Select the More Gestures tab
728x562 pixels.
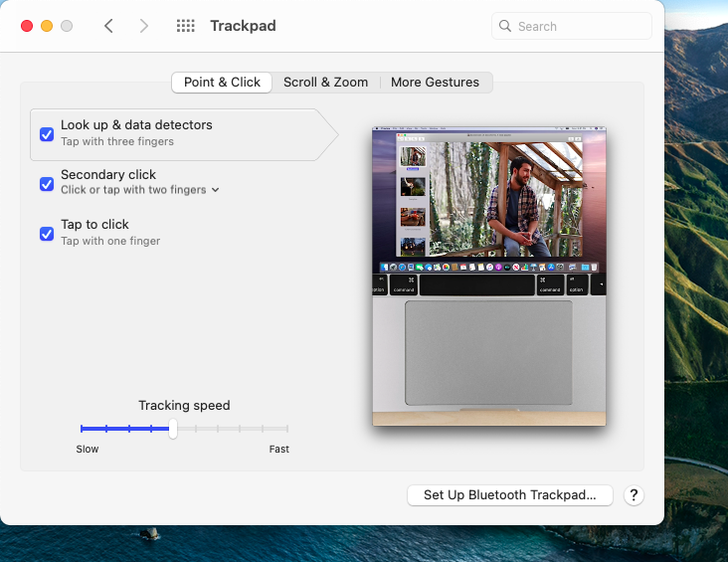point(435,83)
